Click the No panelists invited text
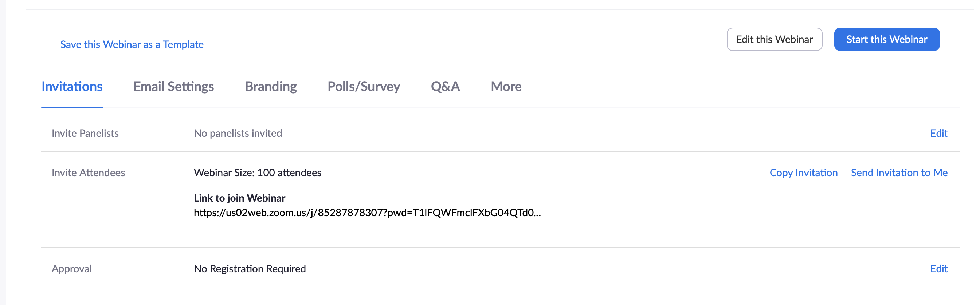 [238, 133]
